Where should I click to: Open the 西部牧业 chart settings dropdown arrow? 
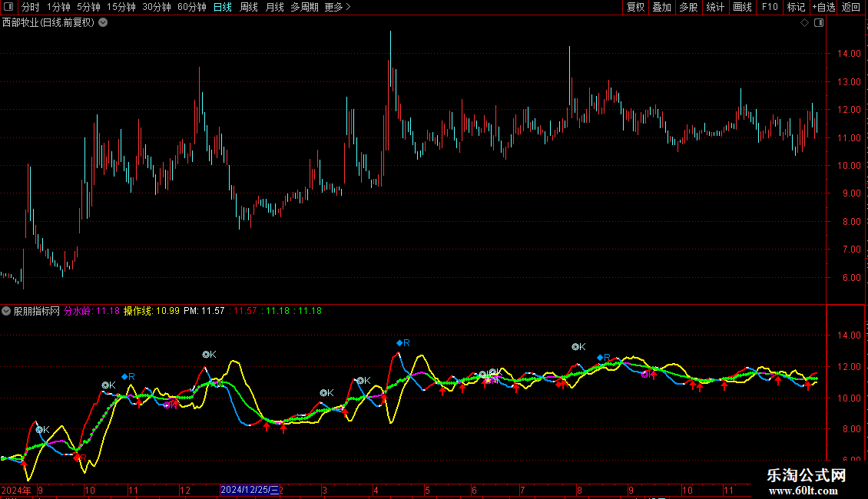(x=103, y=23)
